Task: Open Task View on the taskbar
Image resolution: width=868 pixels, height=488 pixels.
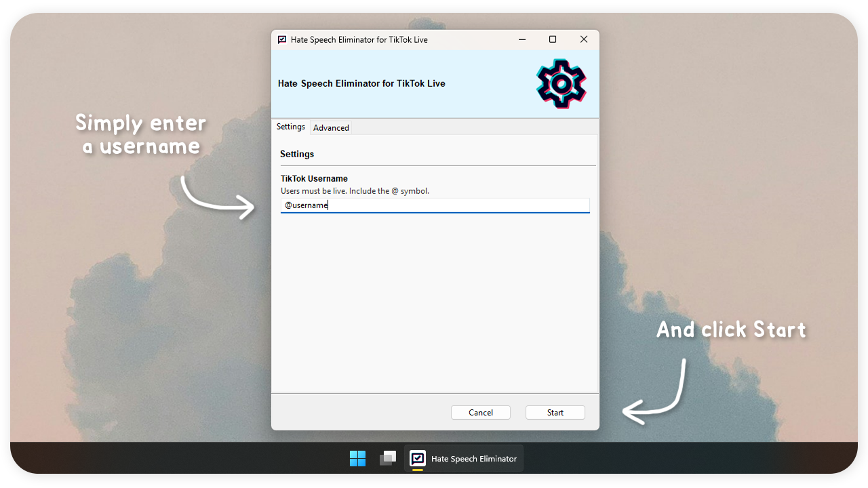Action: [x=388, y=459]
